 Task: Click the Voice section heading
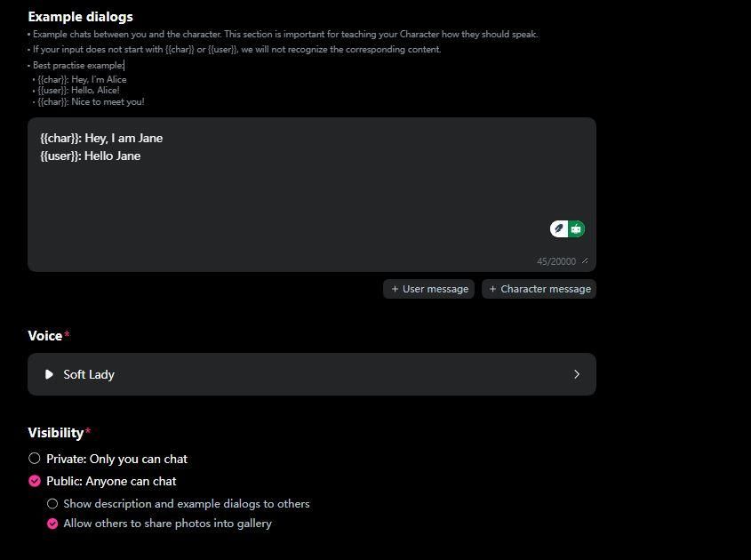(44, 336)
